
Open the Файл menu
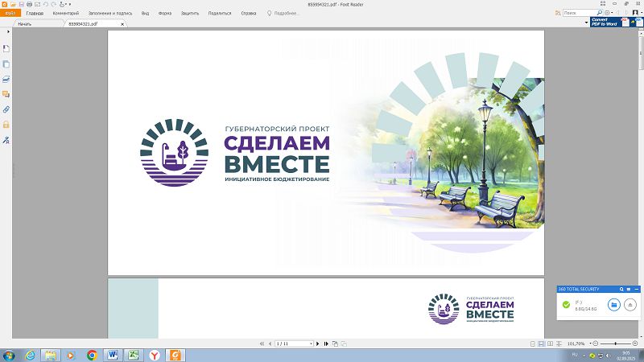[10, 14]
